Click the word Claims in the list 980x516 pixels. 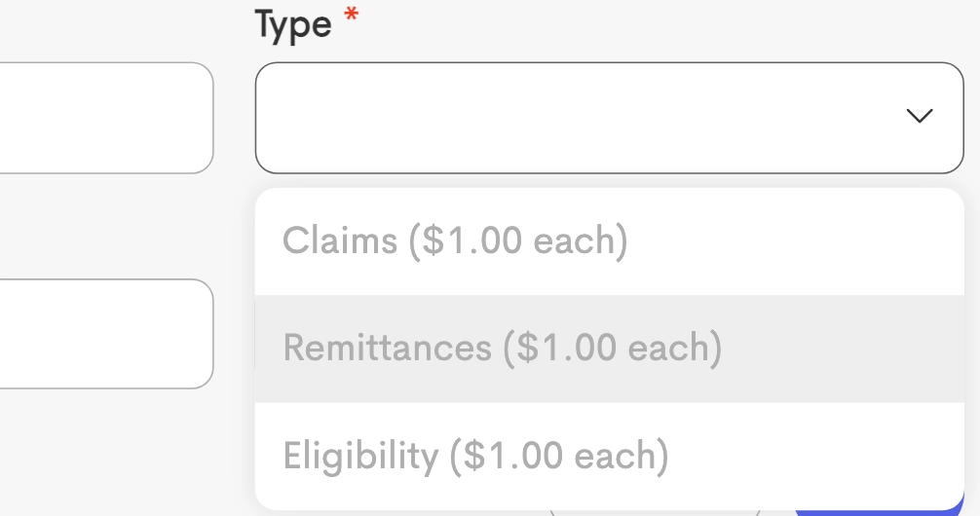pyautogui.click(x=340, y=240)
